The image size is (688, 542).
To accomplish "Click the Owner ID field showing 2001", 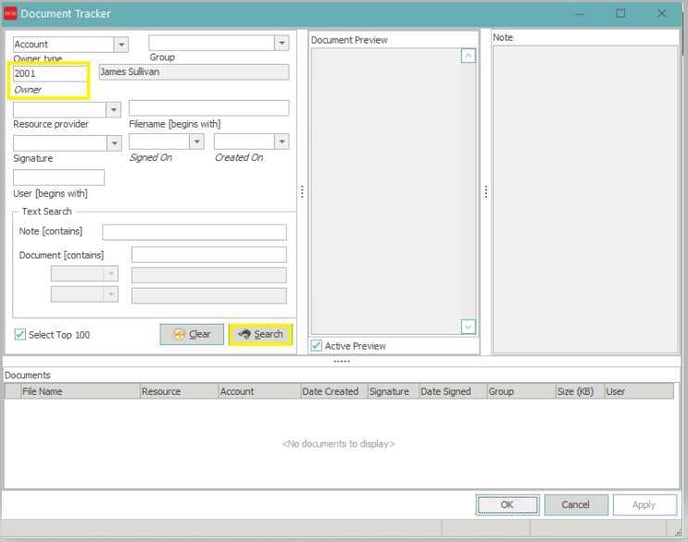I will [48, 73].
